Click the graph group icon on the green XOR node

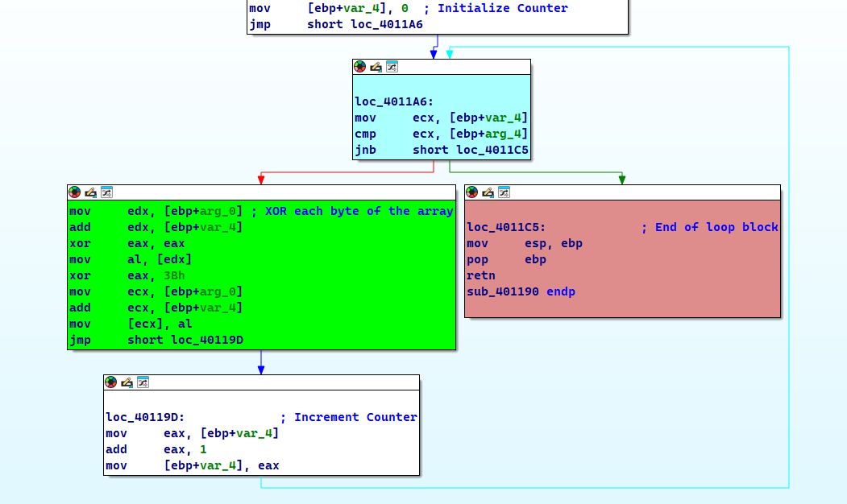tap(106, 192)
